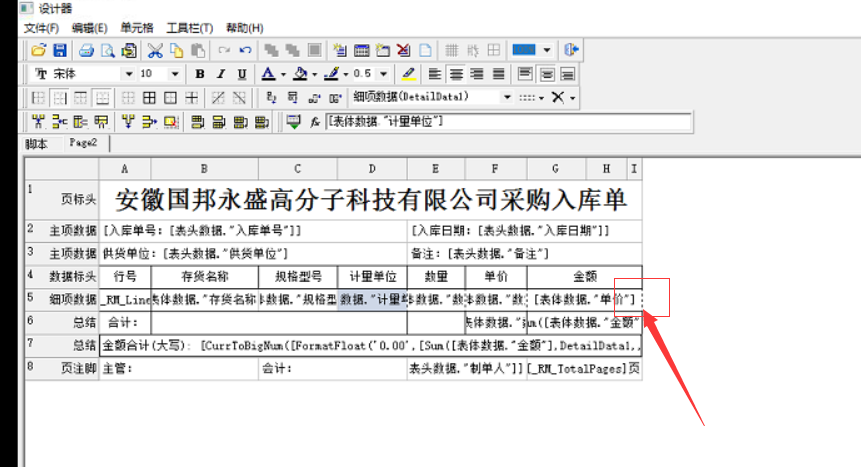This screenshot has width=861, height=467.
Task: Open the 单元格 menu
Action: (x=137, y=28)
